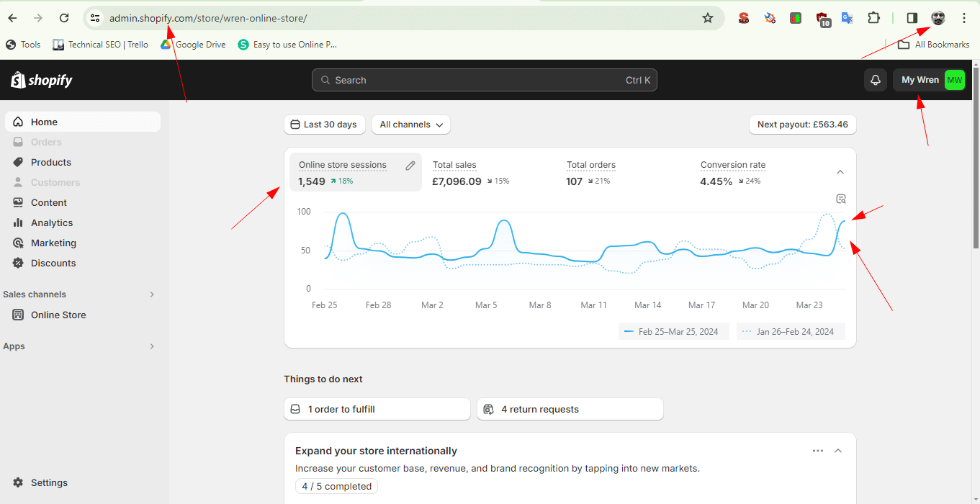Toggle Jan 26–Feb 24, 2024 legend series
This screenshot has height=504, width=980.
791,331
